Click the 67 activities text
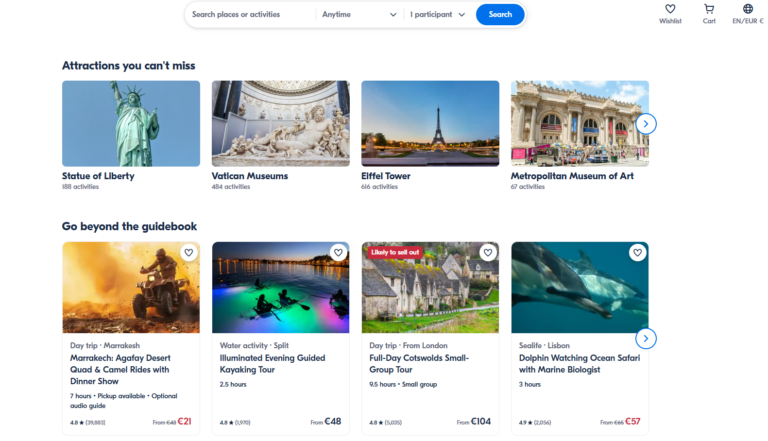768x441 pixels. click(528, 187)
